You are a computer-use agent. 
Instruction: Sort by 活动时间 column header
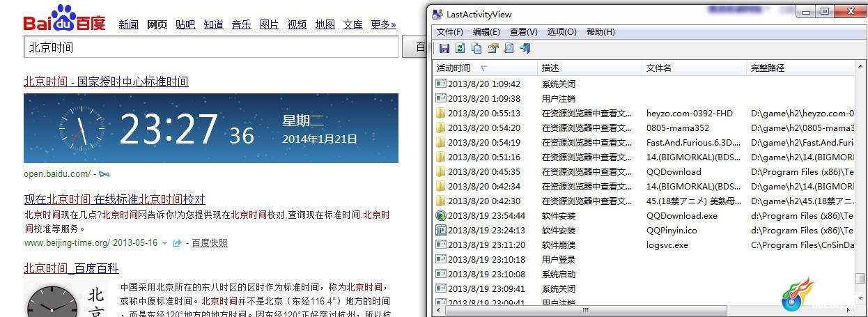coord(485,68)
